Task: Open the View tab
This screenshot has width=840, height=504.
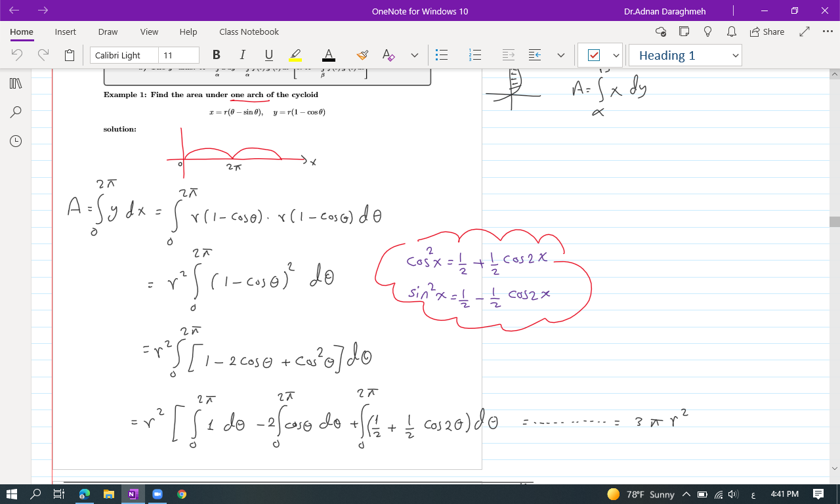Action: (149, 31)
